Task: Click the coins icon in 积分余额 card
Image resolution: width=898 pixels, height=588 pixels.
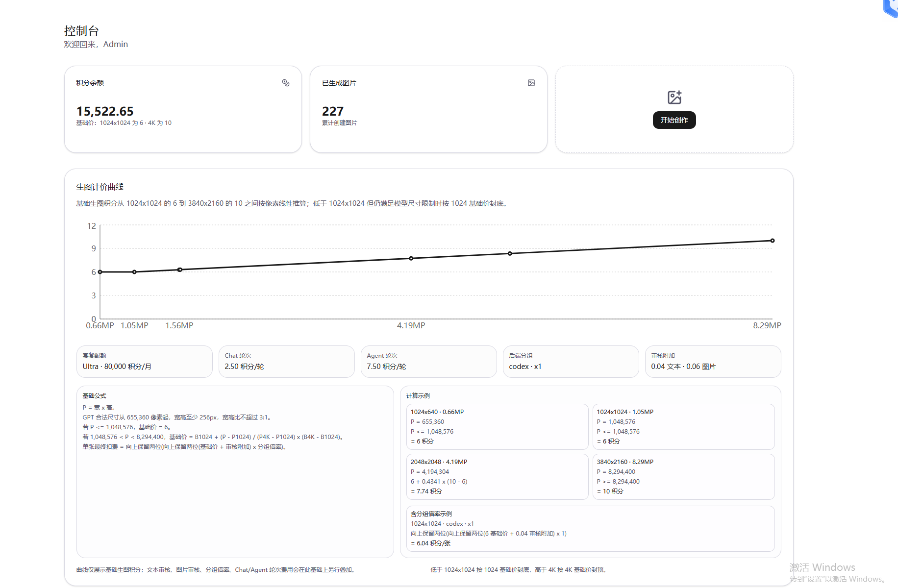Action: [286, 83]
